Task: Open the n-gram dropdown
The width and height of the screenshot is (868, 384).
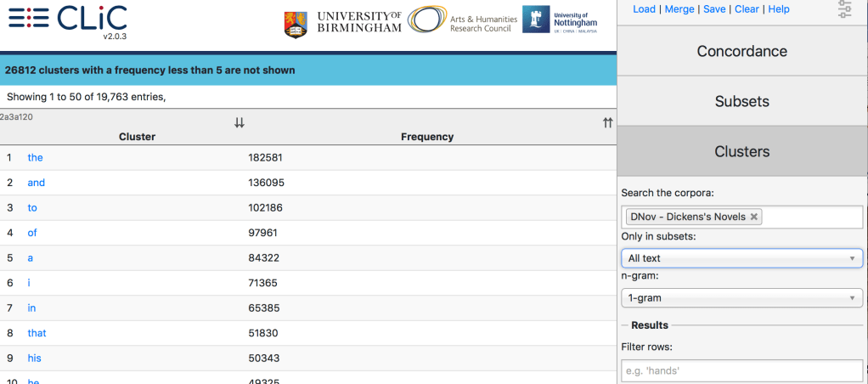Action: tap(742, 298)
